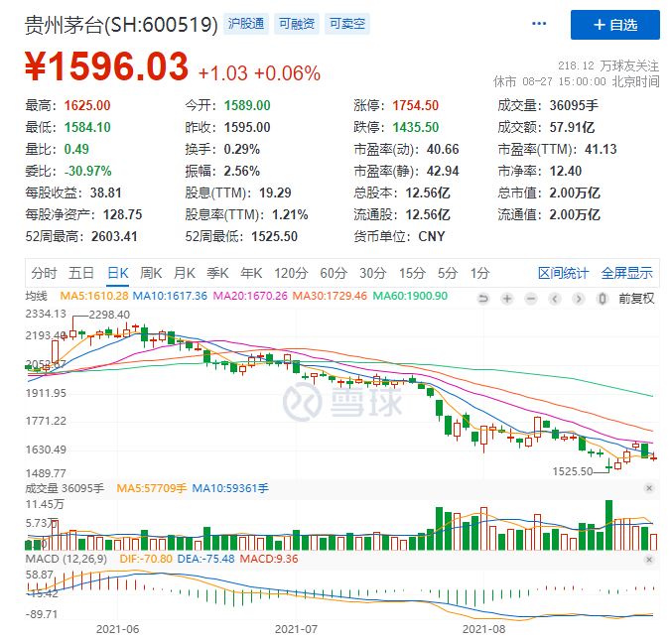The height and width of the screenshot is (642, 672).
Task: Switch to the 1分 chart tab
Action: click(x=479, y=273)
